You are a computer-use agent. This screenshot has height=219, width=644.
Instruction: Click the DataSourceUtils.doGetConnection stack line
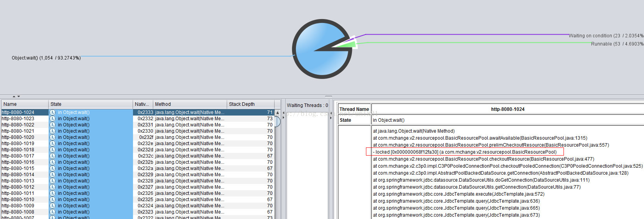pos(481,180)
